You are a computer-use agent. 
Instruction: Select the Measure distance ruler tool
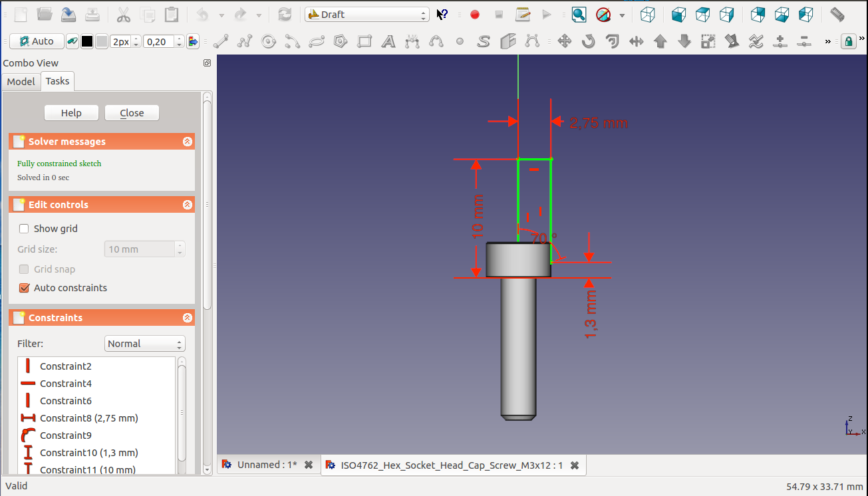[837, 15]
